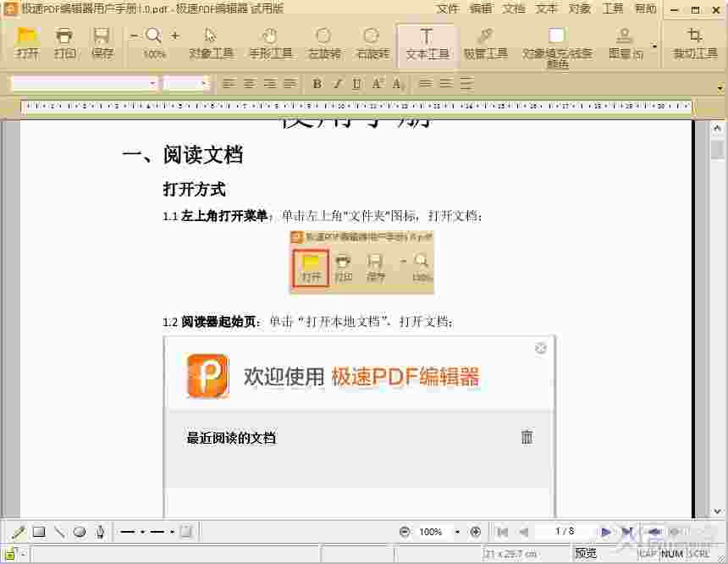
Task: Click the magnifier zoom icon above 100%
Action: click(154, 36)
